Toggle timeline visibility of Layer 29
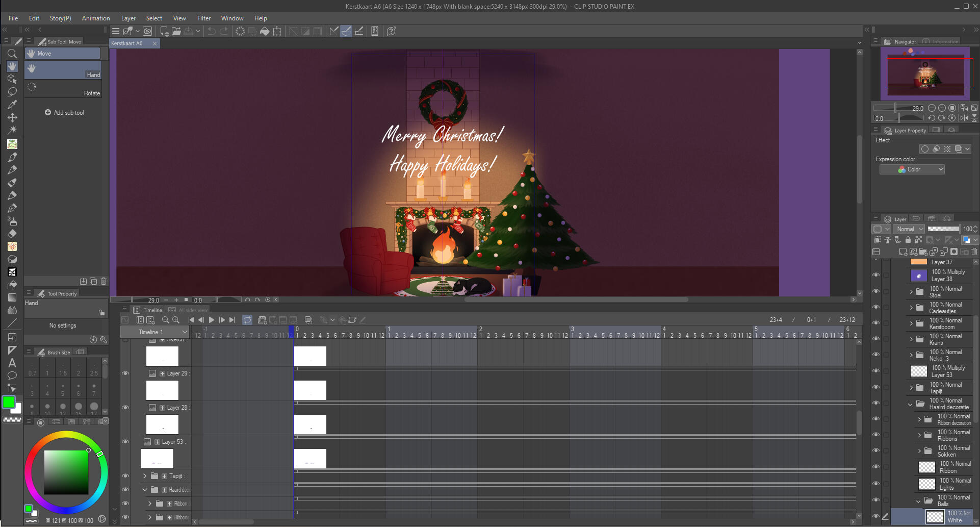 click(125, 373)
